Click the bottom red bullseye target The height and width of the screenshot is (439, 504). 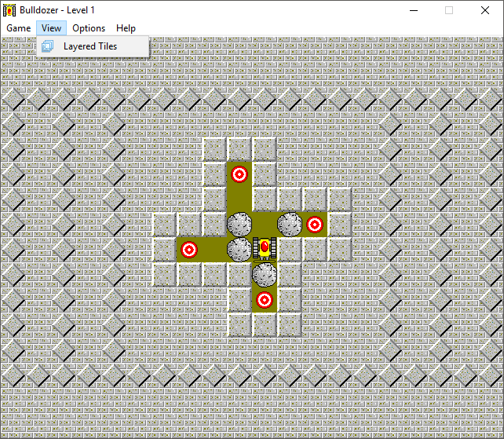pyautogui.click(x=265, y=300)
